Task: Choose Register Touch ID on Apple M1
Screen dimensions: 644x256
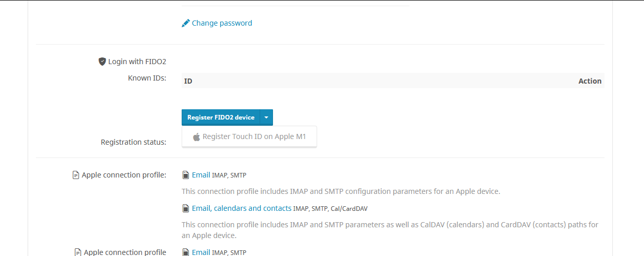Action: (x=249, y=137)
